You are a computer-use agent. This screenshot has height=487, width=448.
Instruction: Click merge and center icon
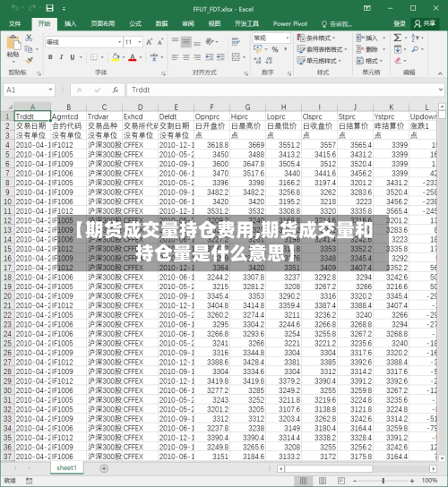point(236,57)
